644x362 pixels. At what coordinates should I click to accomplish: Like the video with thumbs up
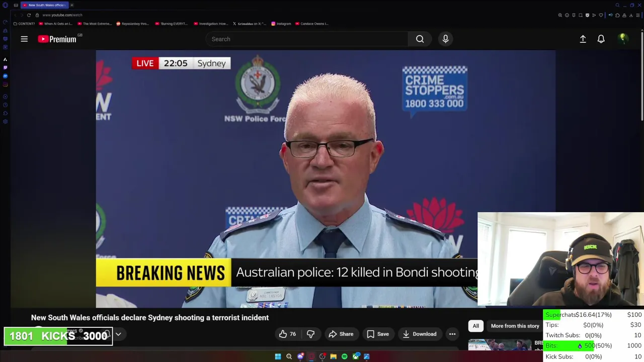pos(287,334)
